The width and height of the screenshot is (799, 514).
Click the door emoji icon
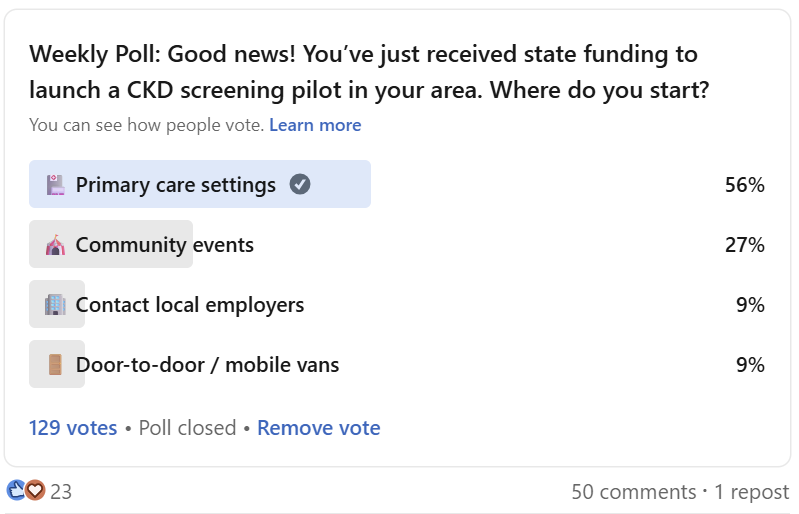pyautogui.click(x=56, y=365)
